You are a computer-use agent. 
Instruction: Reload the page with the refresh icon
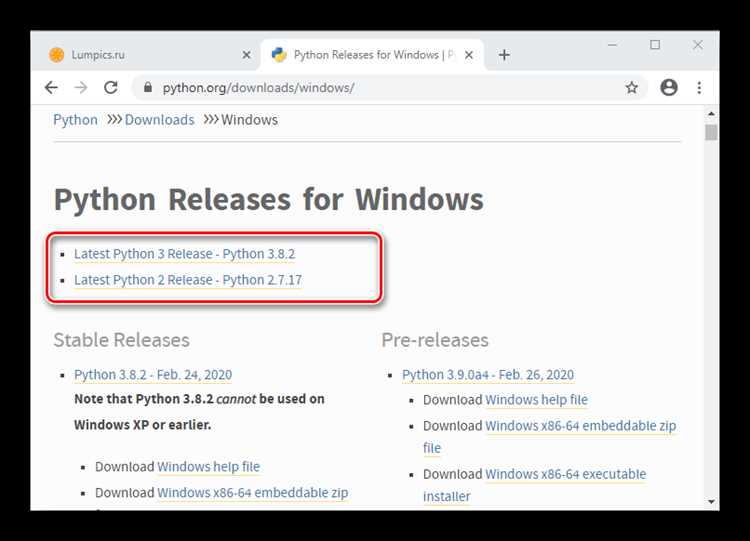(x=111, y=88)
